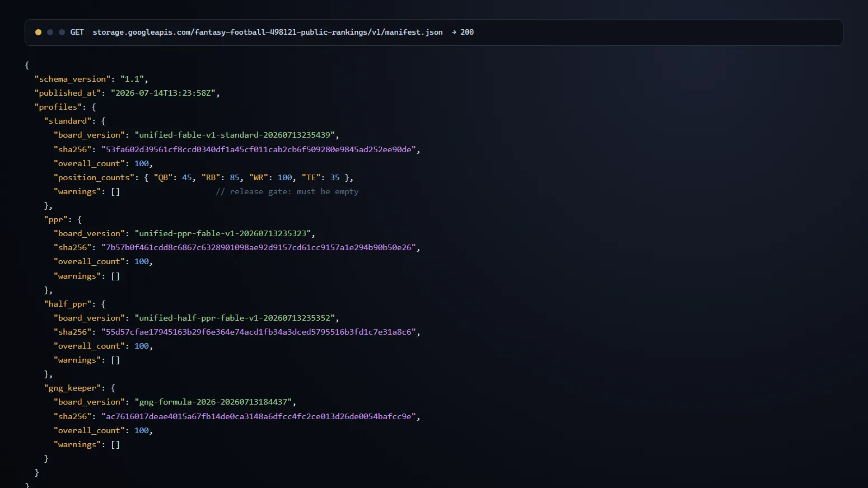The height and width of the screenshot is (488, 868).
Task: Click the release gate comment
Action: click(287, 191)
